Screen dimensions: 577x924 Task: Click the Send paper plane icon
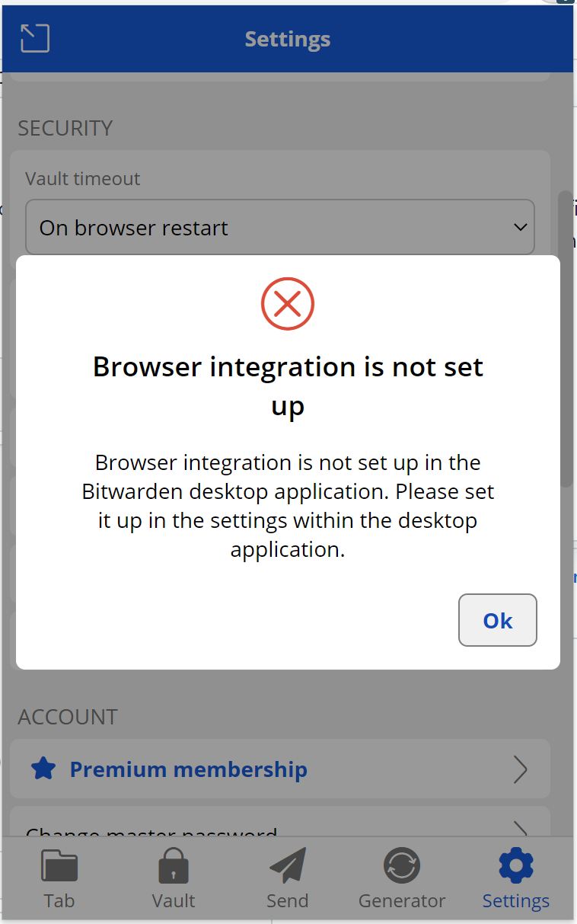pyautogui.click(x=287, y=865)
